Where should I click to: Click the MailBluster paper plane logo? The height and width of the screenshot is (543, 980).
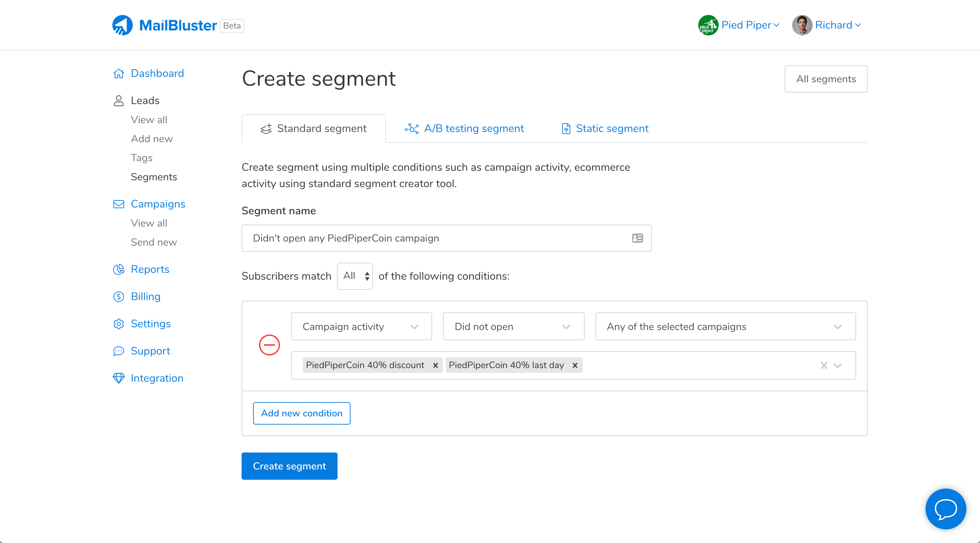(122, 25)
